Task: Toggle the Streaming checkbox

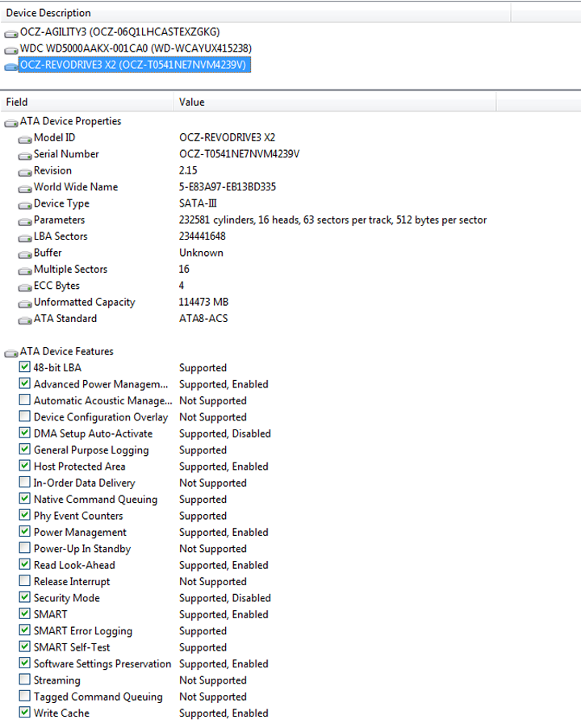Action: tap(24, 680)
